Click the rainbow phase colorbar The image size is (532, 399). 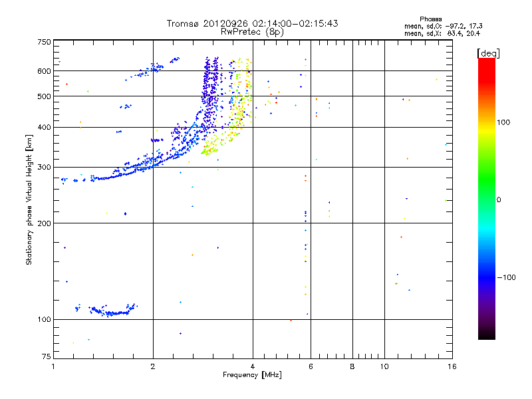click(487, 198)
